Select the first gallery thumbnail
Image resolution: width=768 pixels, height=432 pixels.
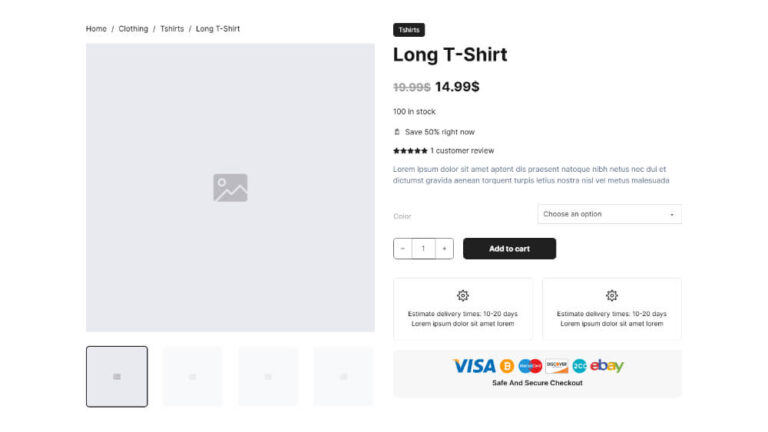[x=117, y=376]
